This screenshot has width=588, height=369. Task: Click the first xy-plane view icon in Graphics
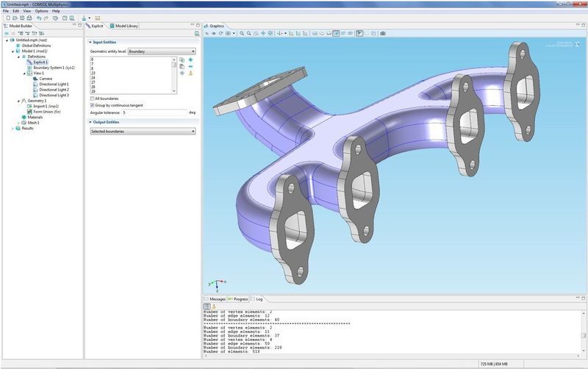pyautogui.click(x=291, y=33)
